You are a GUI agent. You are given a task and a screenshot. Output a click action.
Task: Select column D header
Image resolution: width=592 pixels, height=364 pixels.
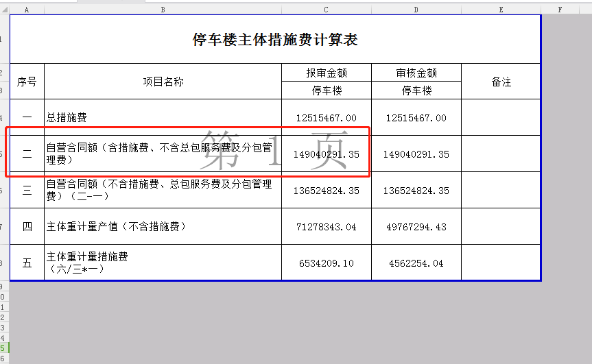(x=416, y=10)
